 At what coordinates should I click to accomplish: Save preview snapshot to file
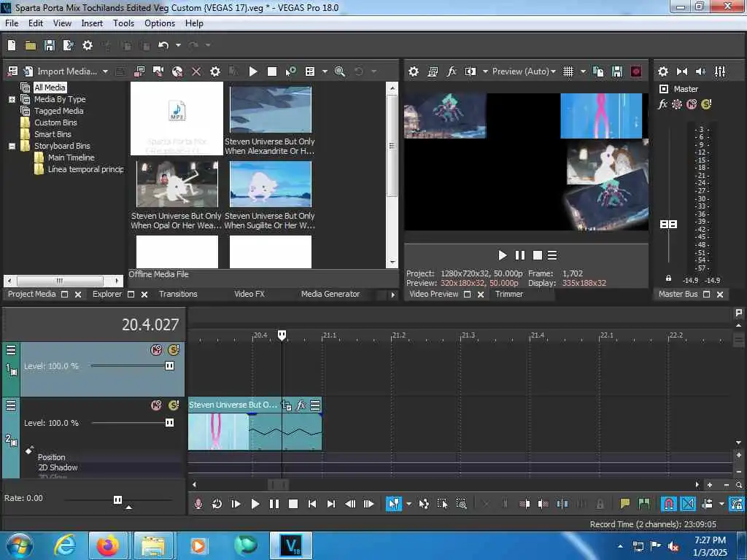click(x=617, y=71)
